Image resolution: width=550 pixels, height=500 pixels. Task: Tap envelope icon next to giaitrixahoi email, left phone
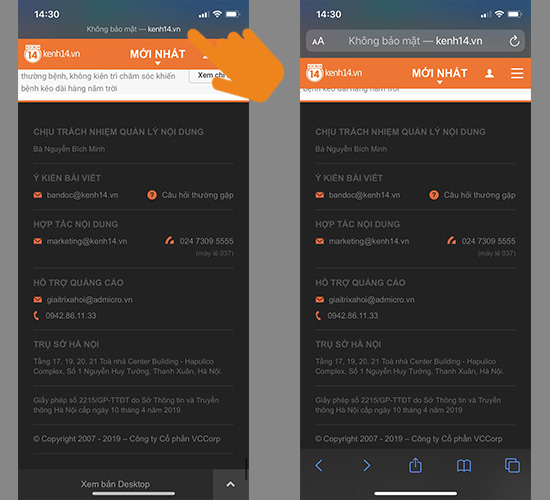click(x=38, y=300)
